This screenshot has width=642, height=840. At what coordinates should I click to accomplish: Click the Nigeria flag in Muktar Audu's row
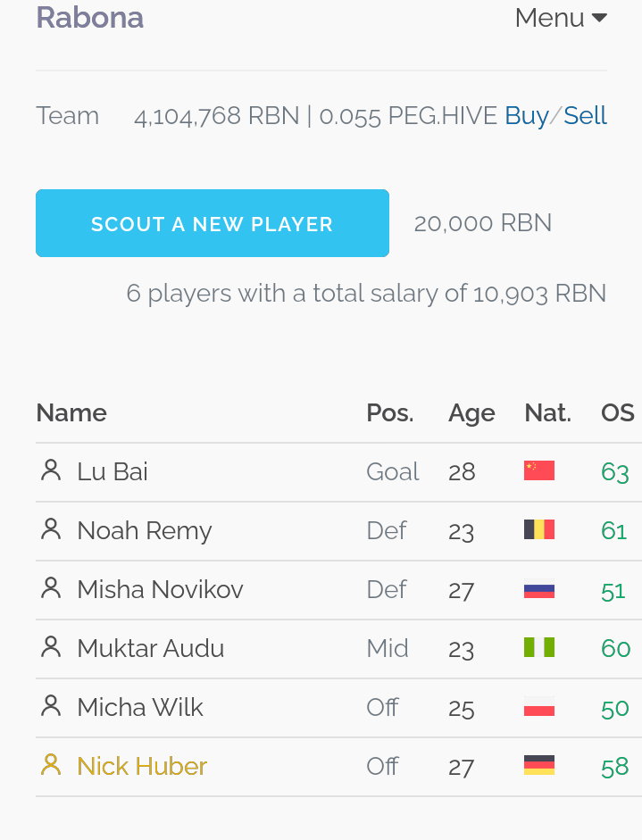539,647
